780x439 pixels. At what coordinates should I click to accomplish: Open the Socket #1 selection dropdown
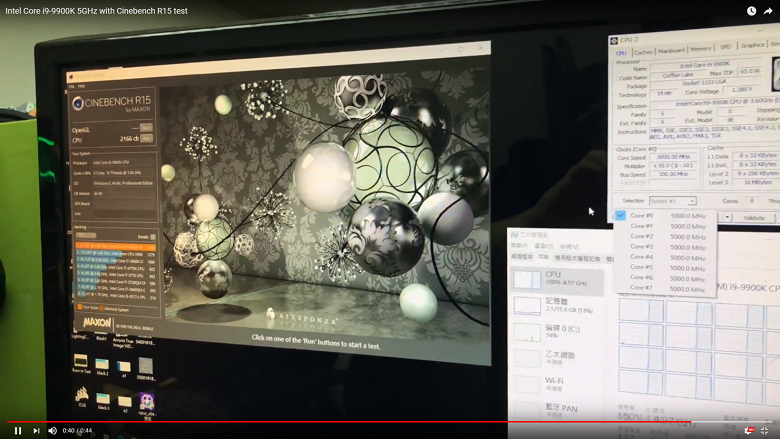coord(672,201)
